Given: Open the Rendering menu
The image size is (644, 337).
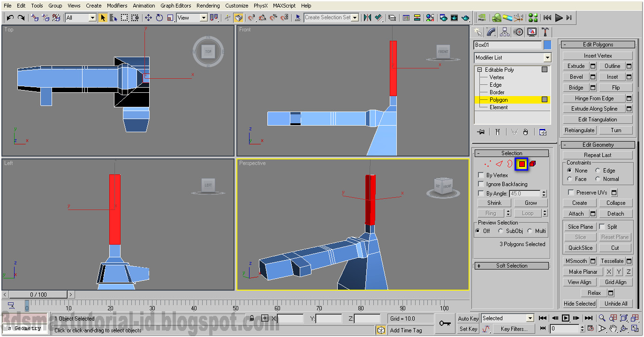Looking at the screenshot, I should (208, 5).
